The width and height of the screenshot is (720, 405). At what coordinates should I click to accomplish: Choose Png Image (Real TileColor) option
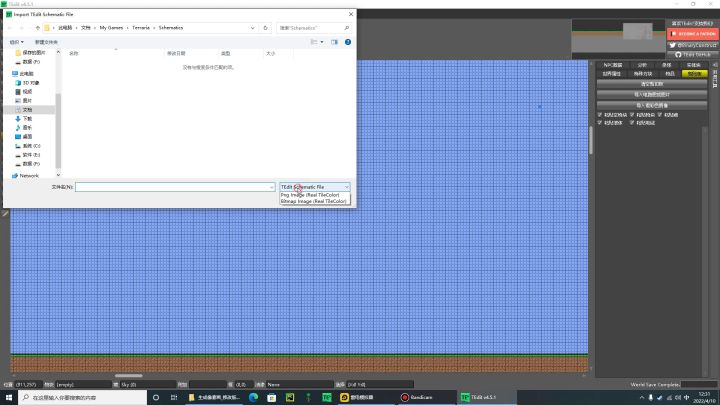click(315, 195)
